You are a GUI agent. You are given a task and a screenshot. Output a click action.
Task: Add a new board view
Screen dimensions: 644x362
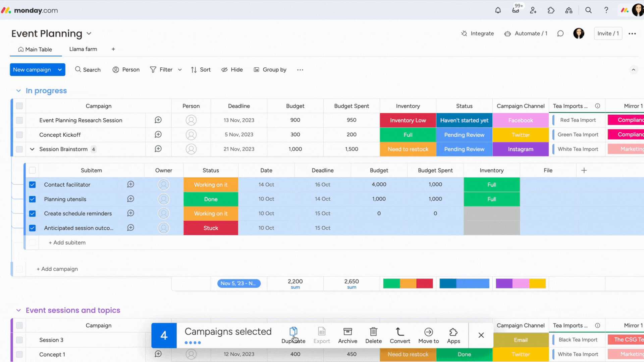113,49
